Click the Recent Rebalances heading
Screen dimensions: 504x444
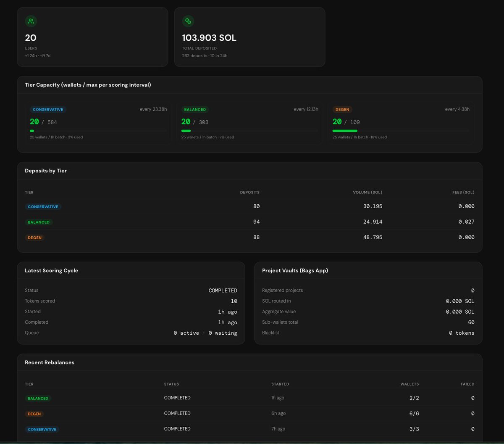(50, 362)
